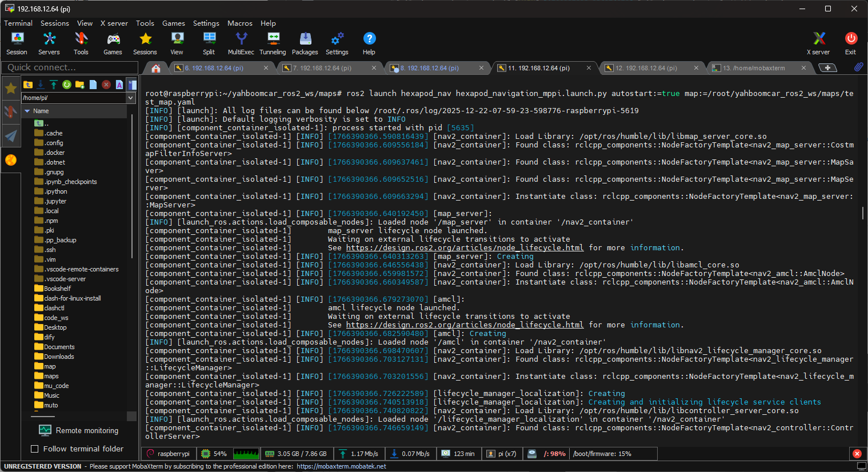The width and height of the screenshot is (868, 472).
Task: Open the mobaxterm.mobatek.net link
Action: point(341,466)
